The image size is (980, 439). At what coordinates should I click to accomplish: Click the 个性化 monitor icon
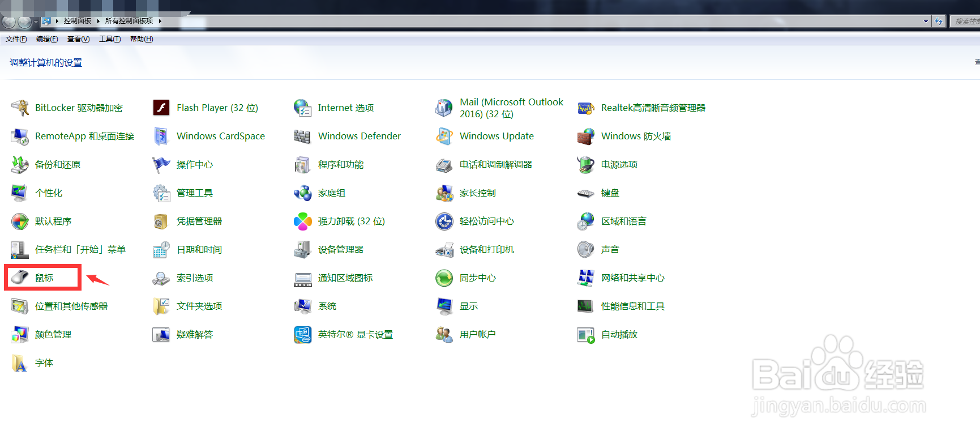(20, 193)
